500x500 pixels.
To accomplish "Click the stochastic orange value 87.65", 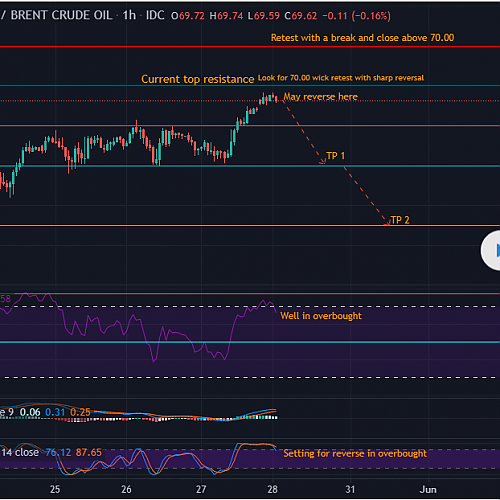I will pyautogui.click(x=88, y=452).
